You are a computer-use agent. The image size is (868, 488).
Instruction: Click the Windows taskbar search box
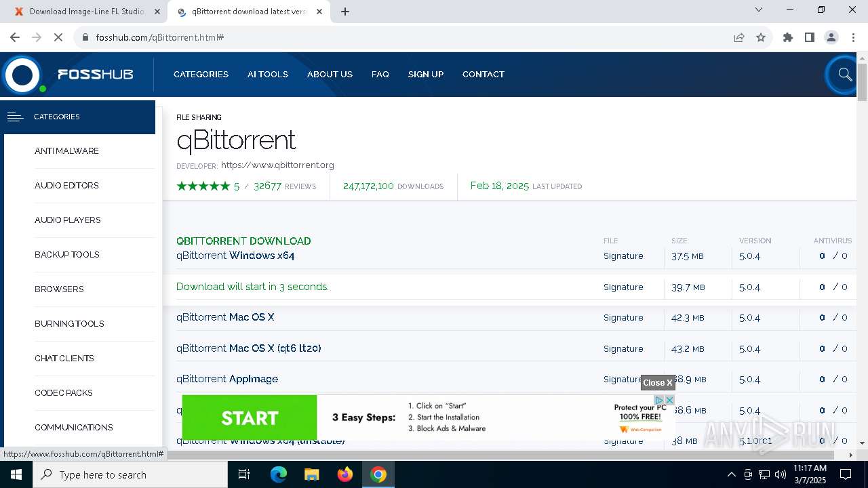click(130, 474)
